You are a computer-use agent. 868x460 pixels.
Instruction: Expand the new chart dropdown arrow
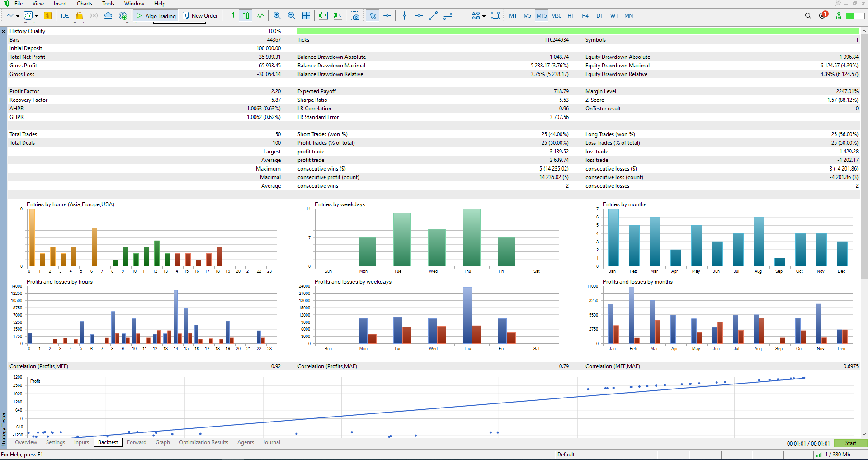click(18, 16)
